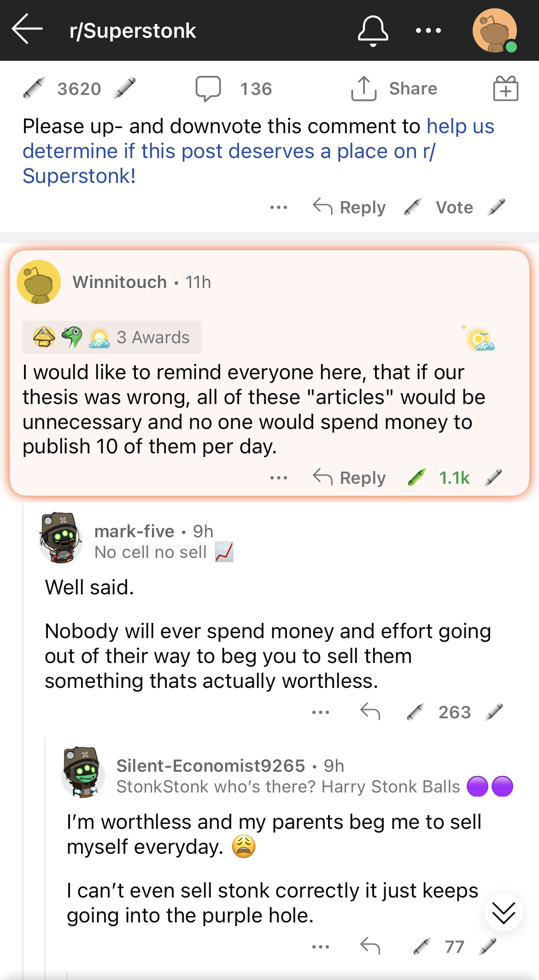Upvote Silent-Economist9265's comment with 77 points
This screenshot has width=539, height=980.
(x=422, y=946)
